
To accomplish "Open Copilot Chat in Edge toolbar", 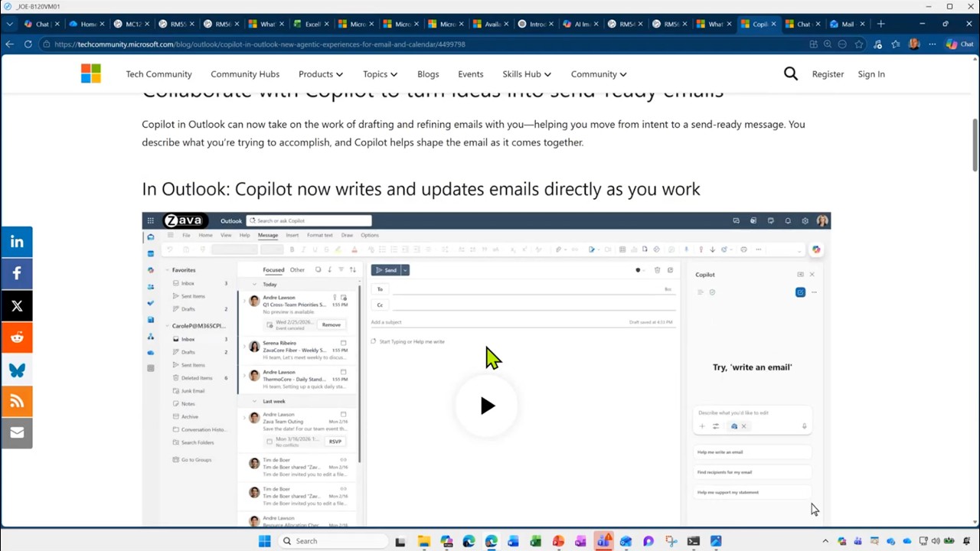I will [960, 44].
